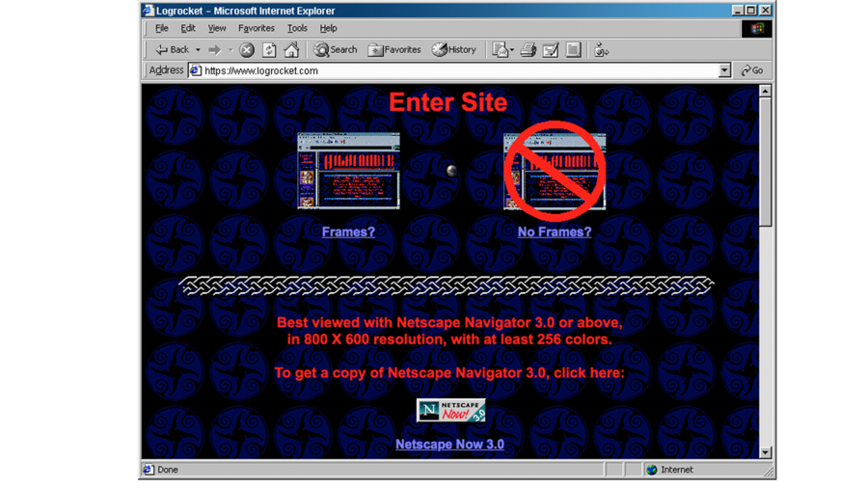
Task: Click the scrollbar up arrow
Action: pos(765,91)
